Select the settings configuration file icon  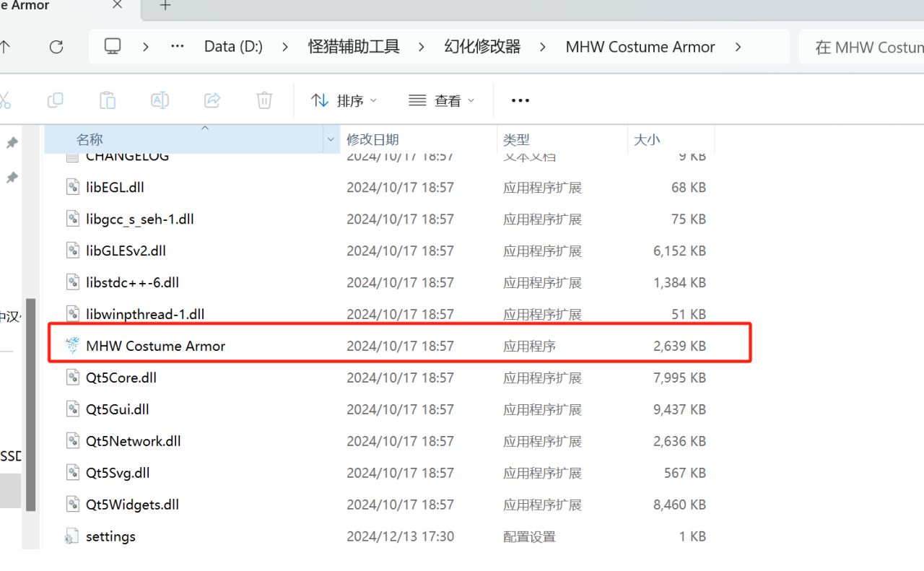pyautogui.click(x=71, y=536)
